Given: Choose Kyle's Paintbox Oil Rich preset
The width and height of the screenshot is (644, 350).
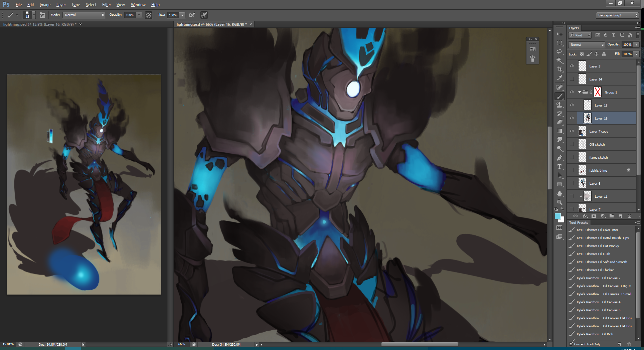Looking at the screenshot, I should (601, 334).
